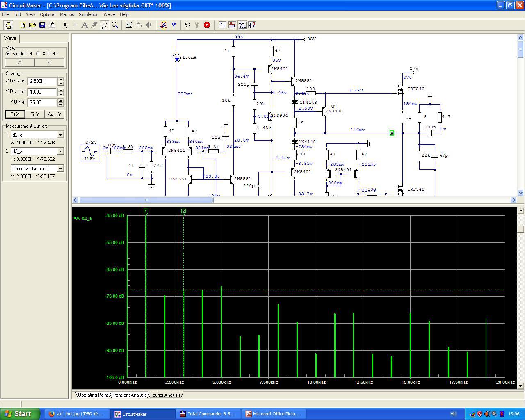Select the All Cells radio button
This screenshot has width=525, height=420.
[x=38, y=54]
